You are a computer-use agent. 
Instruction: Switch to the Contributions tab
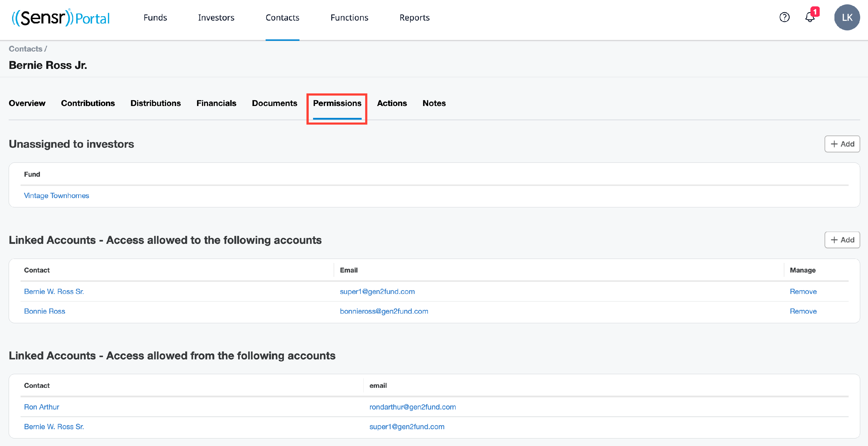(88, 103)
